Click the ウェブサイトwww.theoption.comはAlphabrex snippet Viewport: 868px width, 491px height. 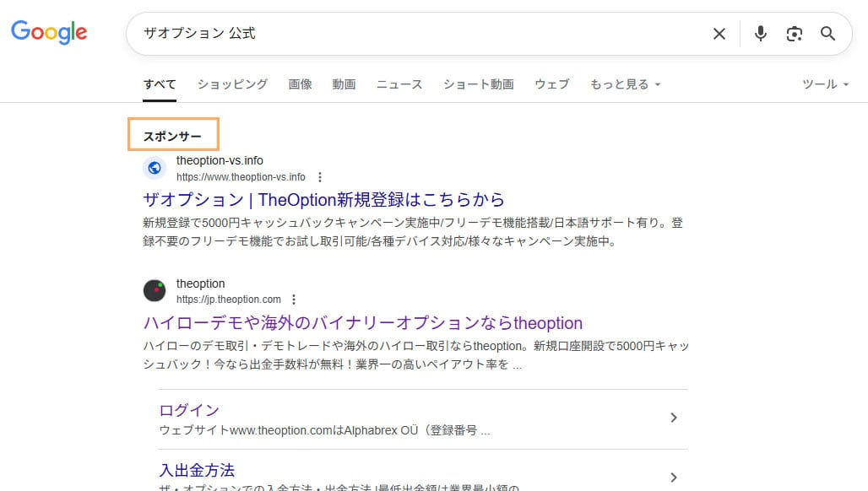pyautogui.click(x=324, y=430)
